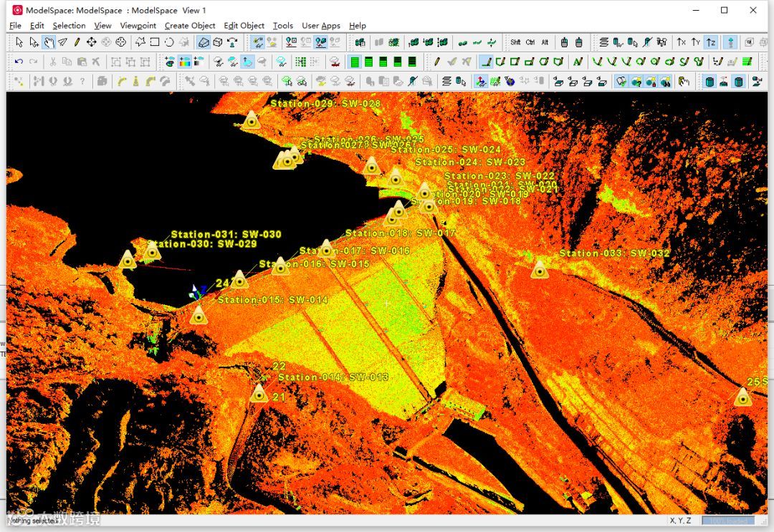Click the rainbow color map icon
This screenshot has width=774, height=532.
[185, 62]
